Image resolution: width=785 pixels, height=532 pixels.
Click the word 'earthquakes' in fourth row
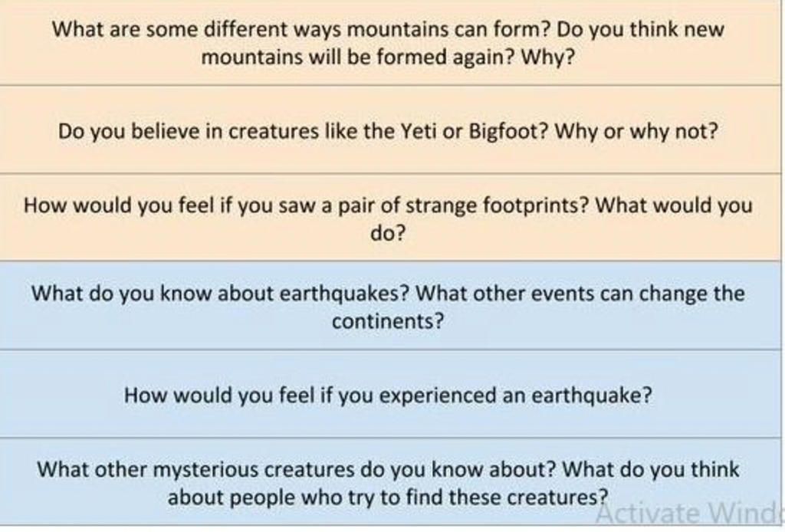click(344, 293)
